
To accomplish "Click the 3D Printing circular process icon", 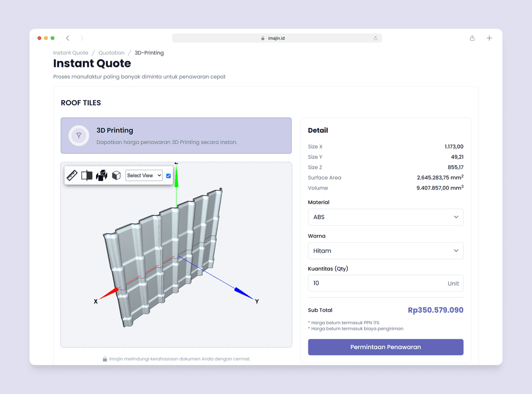I will (78, 135).
